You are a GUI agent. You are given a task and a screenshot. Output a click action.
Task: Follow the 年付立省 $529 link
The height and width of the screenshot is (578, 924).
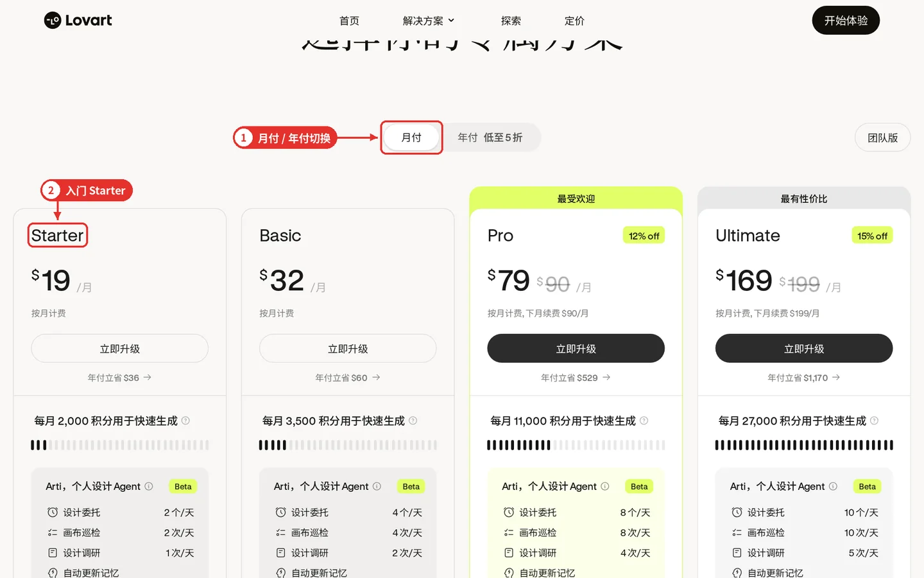click(x=576, y=378)
